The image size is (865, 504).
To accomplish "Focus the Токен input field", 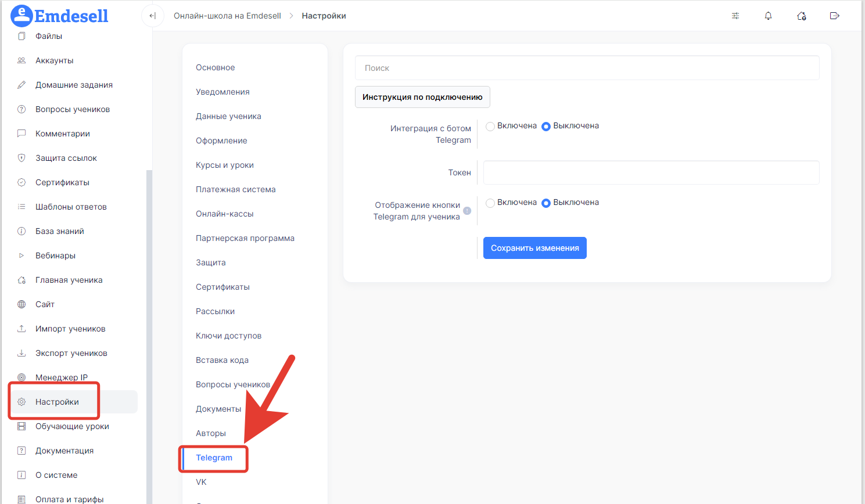I will tap(651, 172).
